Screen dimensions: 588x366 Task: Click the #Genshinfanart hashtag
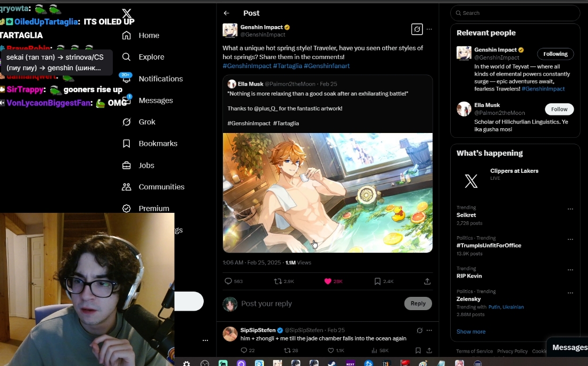[327, 66]
